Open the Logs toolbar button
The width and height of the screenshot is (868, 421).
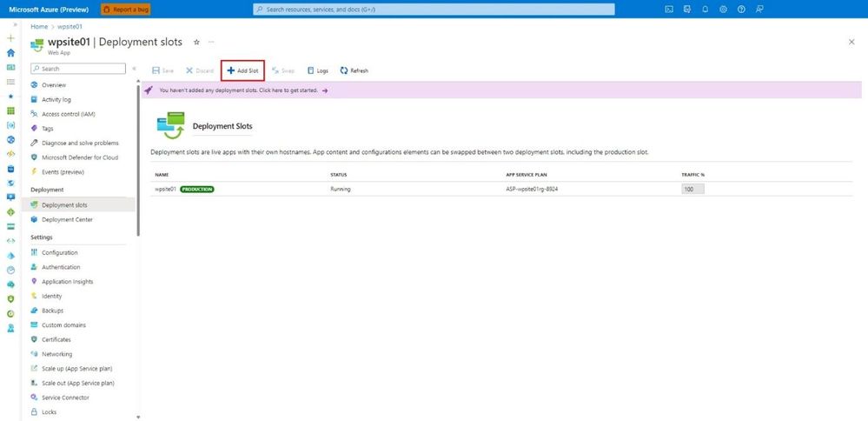click(x=318, y=71)
